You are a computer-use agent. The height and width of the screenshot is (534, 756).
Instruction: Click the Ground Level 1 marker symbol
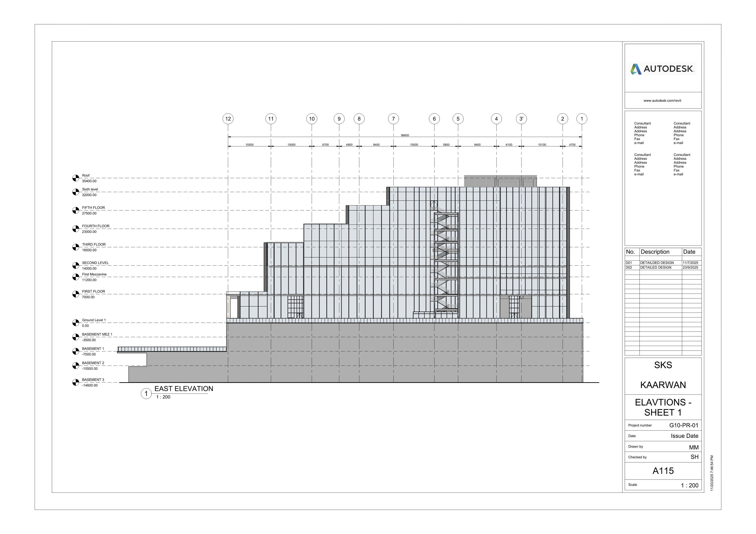click(76, 323)
